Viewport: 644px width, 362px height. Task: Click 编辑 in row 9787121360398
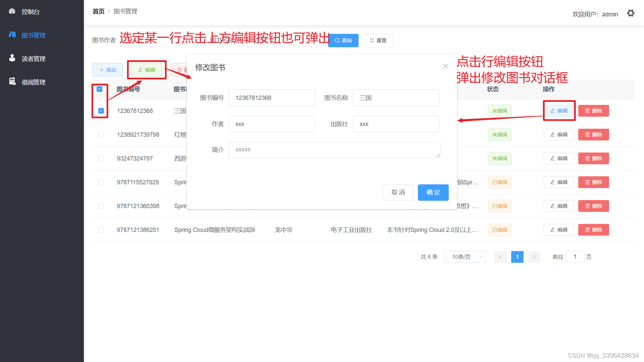coord(559,206)
